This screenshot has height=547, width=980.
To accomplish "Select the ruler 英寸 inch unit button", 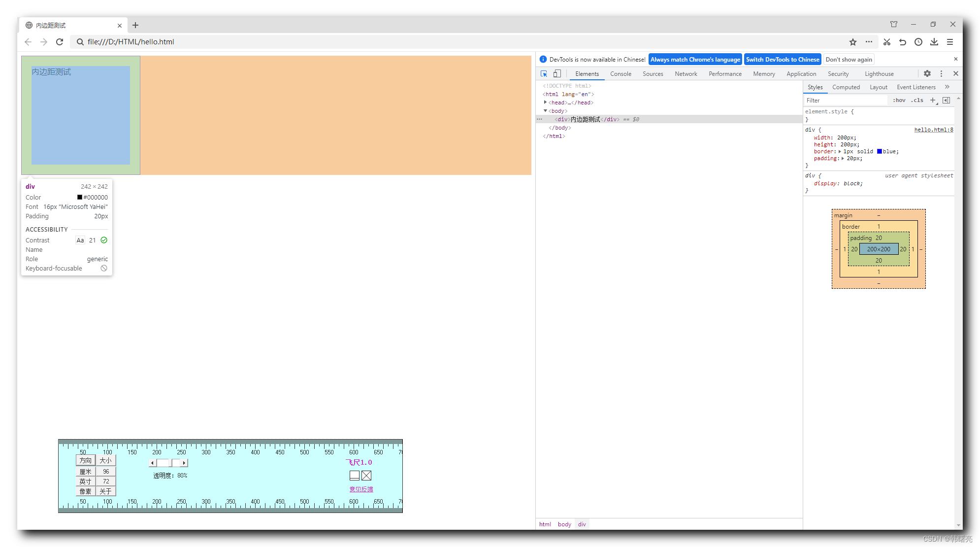I will click(x=86, y=481).
